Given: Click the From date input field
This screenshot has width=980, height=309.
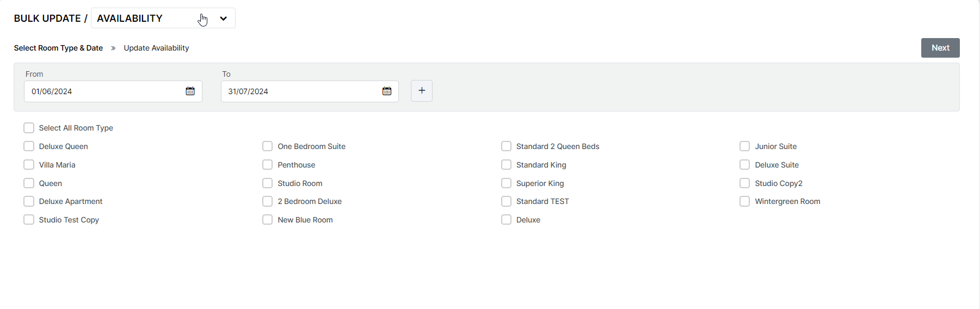Looking at the screenshot, I should click(103, 91).
